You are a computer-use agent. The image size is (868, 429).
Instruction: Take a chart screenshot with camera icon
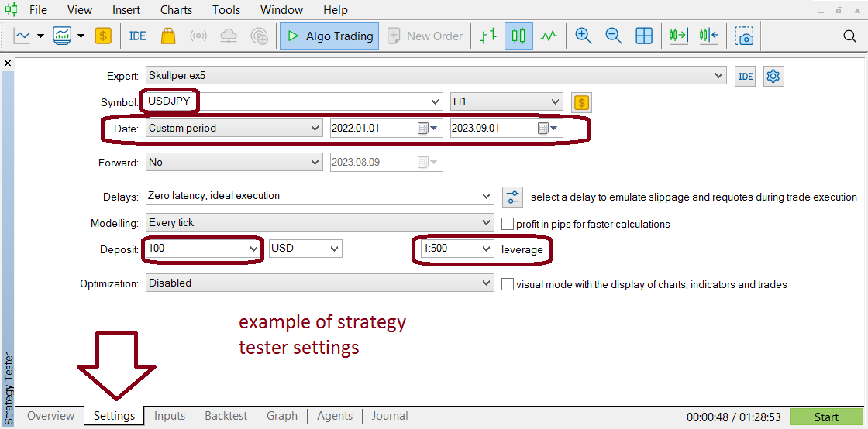[744, 36]
